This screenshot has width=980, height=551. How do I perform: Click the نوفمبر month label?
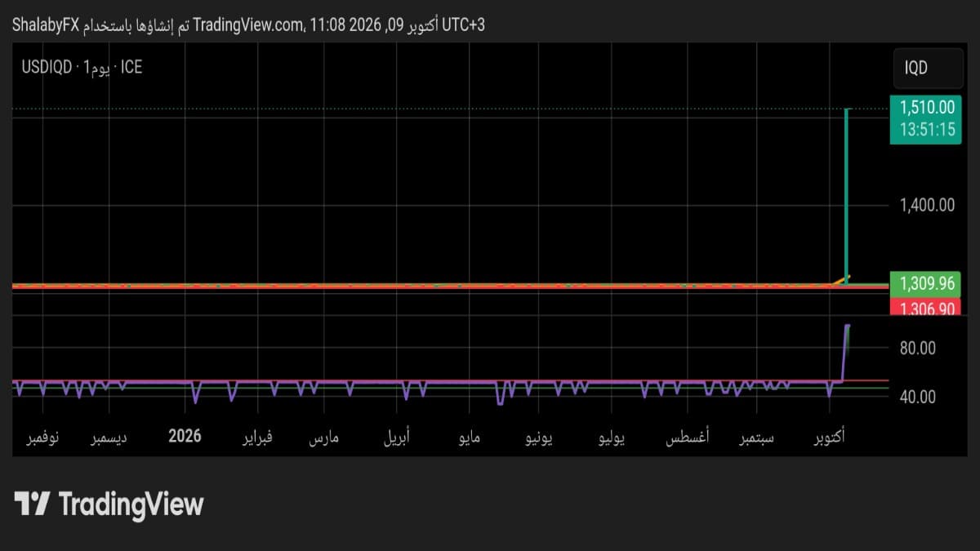[x=42, y=438]
